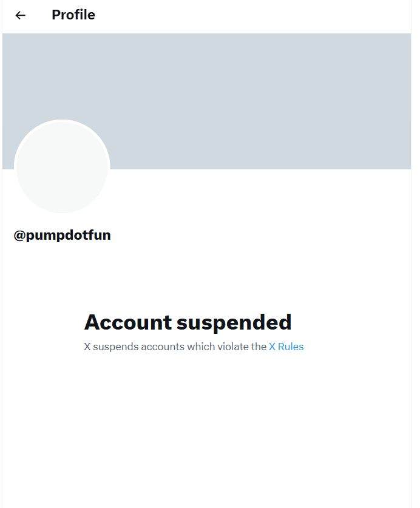The image size is (420, 508).
Task: Click the word "Account" in the heading
Action: (128, 322)
